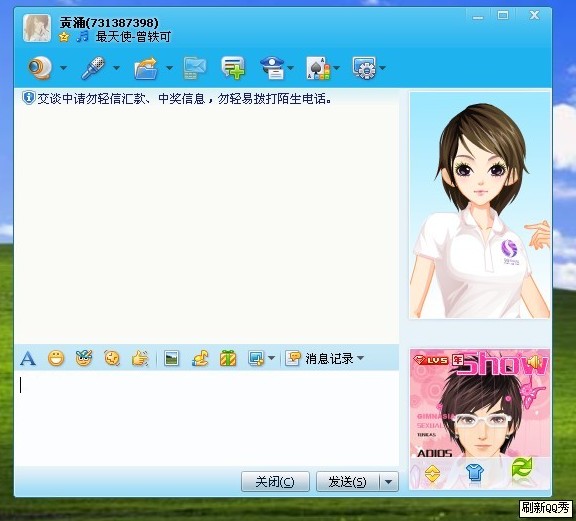The height and width of the screenshot is (521, 576).
Task: Expand the 消息记录 message history dropdown
Action: 361,358
